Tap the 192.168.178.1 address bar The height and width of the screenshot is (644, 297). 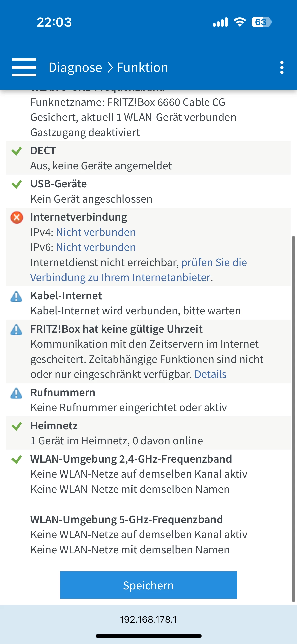[148, 619]
